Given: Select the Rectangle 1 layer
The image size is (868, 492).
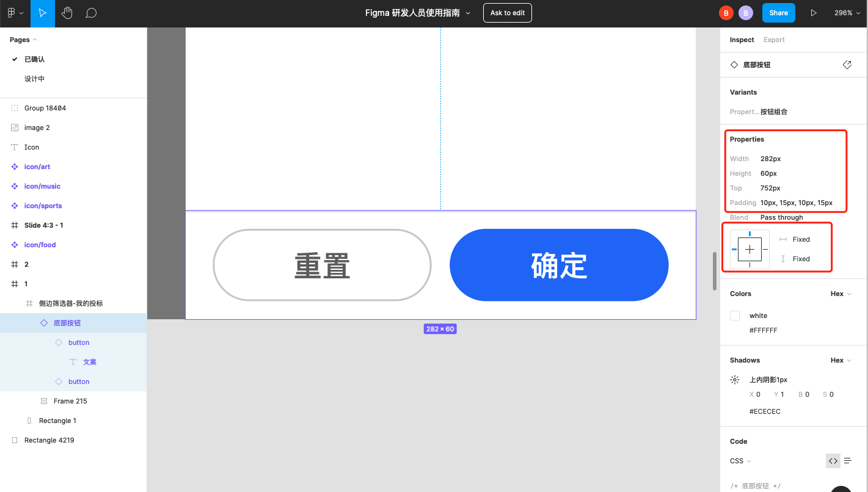Looking at the screenshot, I should pos(73,421).
